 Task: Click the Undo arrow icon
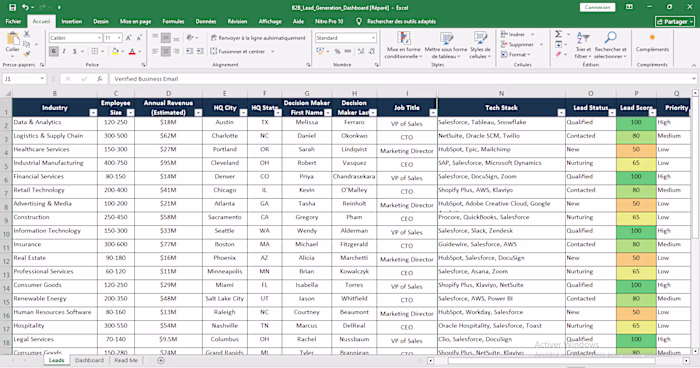25,7
